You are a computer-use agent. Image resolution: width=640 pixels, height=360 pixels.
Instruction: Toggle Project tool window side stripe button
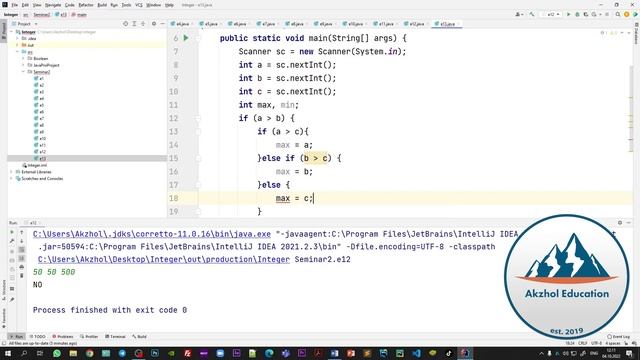[x=4, y=31]
